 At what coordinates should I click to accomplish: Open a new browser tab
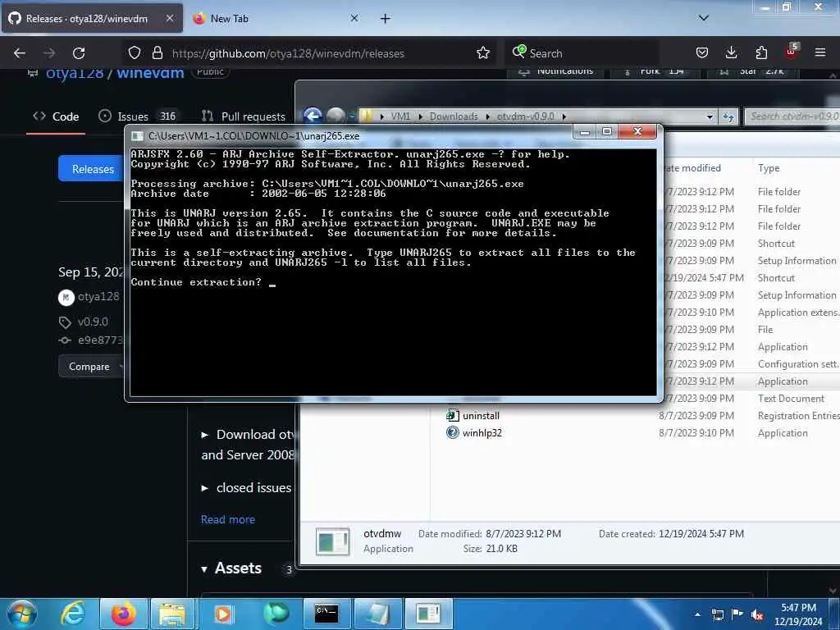coord(386,19)
